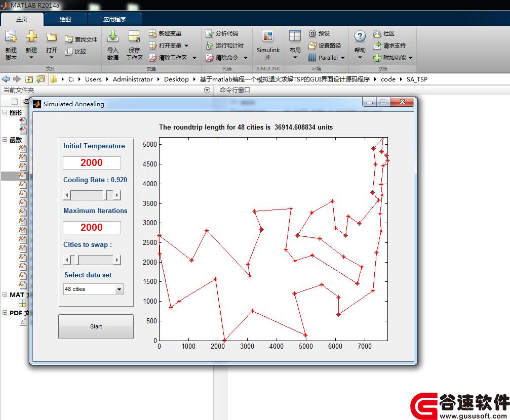The height and width of the screenshot is (420, 510).
Task: Open the Simulink Library
Action: tap(268, 45)
